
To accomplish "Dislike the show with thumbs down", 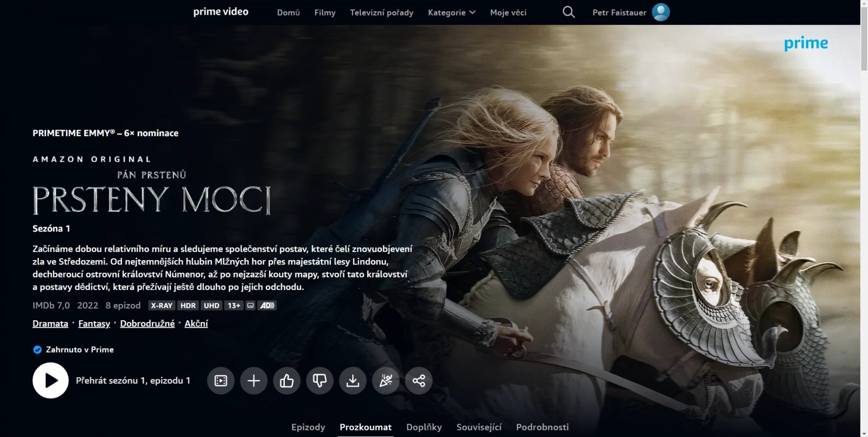I will coord(320,381).
